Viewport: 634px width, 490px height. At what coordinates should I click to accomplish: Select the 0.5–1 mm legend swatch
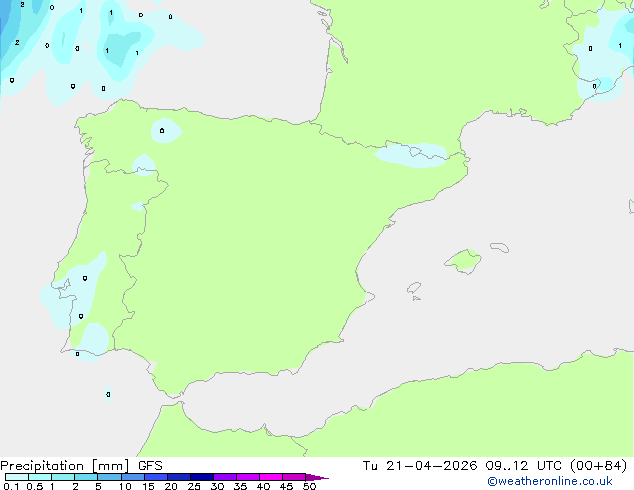pos(40,477)
